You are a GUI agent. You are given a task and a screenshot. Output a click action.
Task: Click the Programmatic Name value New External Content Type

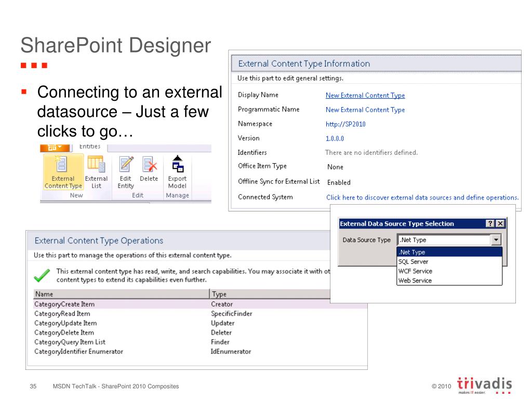(365, 110)
